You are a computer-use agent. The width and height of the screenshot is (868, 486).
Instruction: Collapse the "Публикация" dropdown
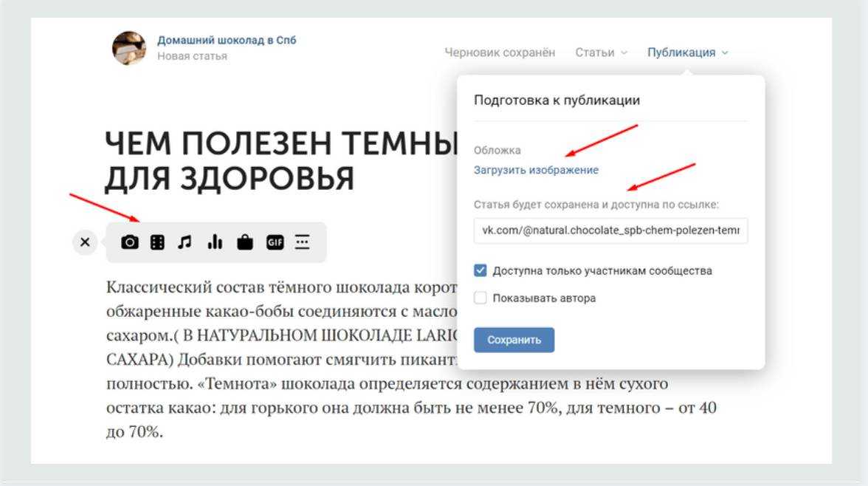(687, 52)
